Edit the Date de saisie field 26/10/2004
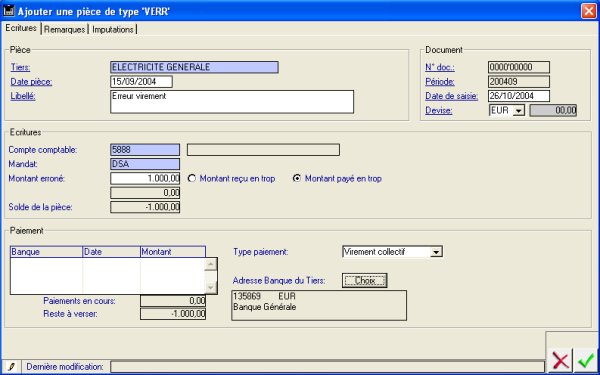 point(519,96)
